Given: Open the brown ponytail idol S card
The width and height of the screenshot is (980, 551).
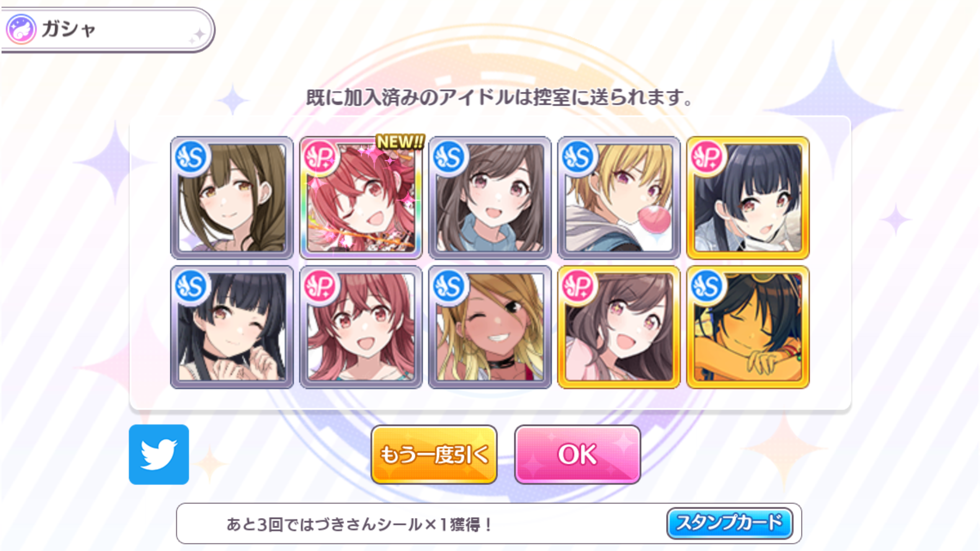Looking at the screenshot, I should point(232,198).
